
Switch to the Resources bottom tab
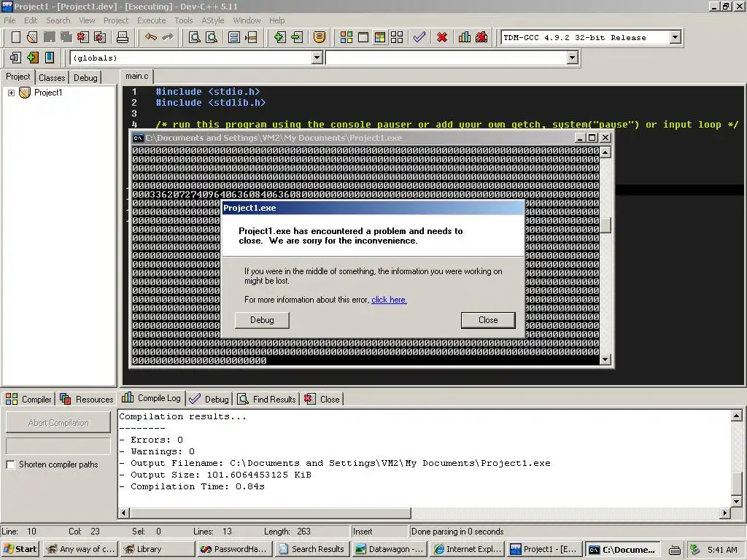(88, 399)
